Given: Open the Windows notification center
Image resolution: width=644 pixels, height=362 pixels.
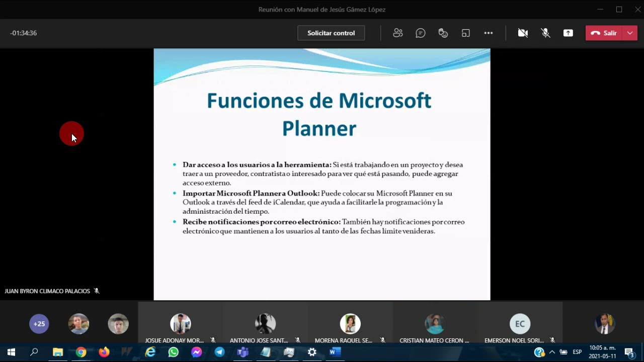Looking at the screenshot, I should [x=629, y=352].
